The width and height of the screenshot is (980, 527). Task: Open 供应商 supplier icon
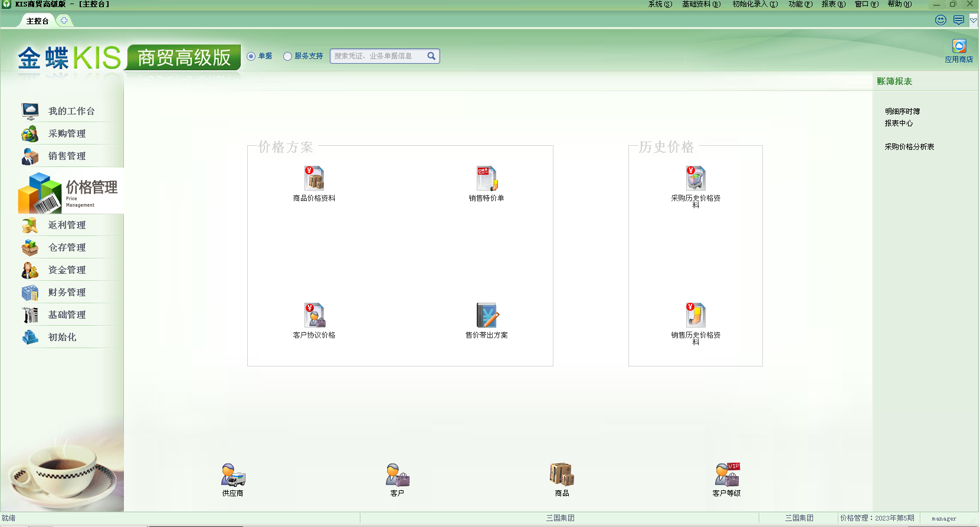[x=233, y=475]
